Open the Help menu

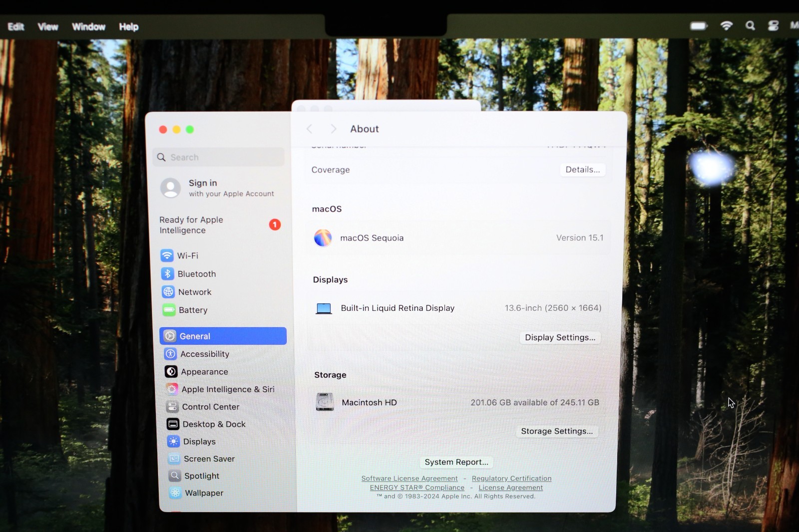[128, 26]
